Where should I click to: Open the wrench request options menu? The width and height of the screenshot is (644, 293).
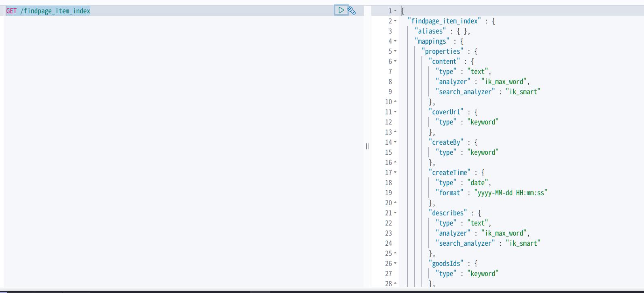[352, 11]
